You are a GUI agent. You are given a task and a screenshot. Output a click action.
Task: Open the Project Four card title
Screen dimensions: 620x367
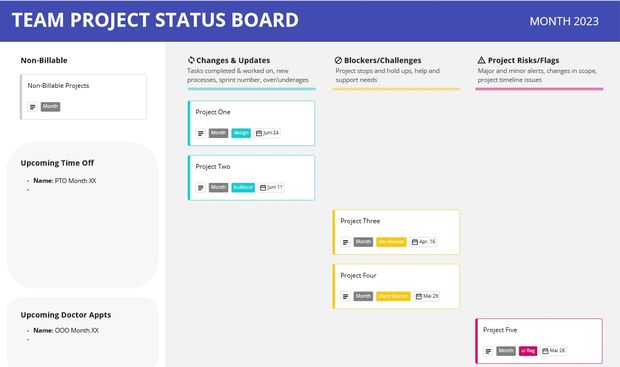(x=358, y=275)
